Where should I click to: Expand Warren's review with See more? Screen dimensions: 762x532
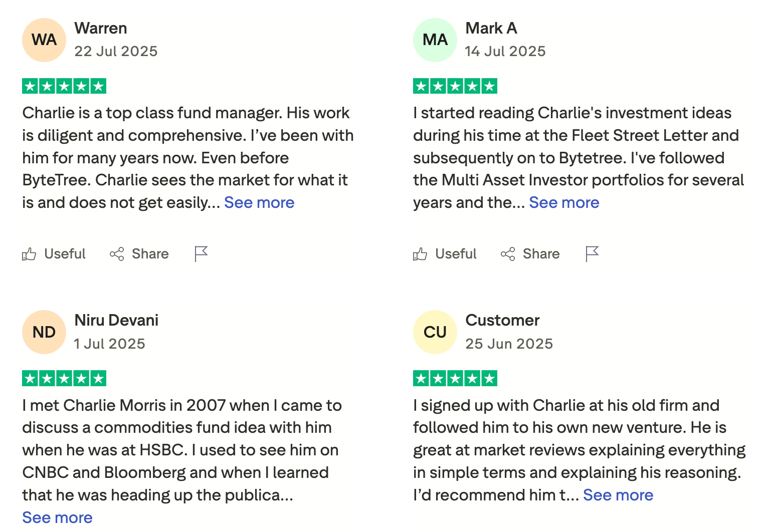pos(259,202)
